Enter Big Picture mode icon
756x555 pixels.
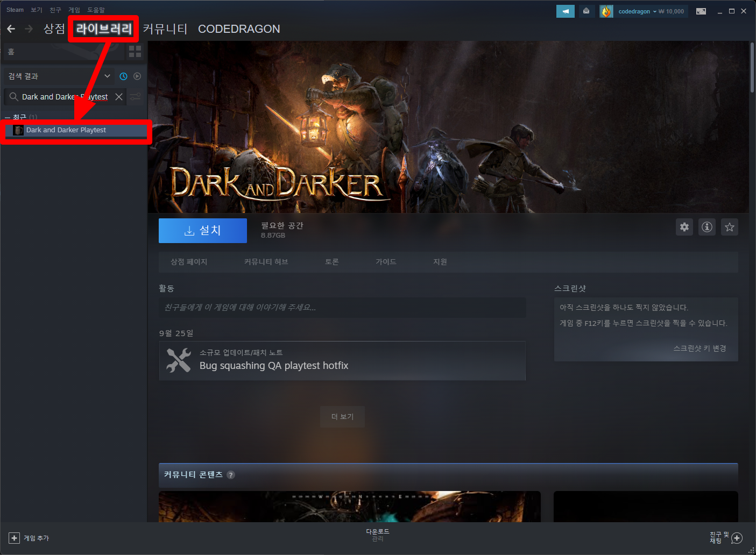[701, 11]
